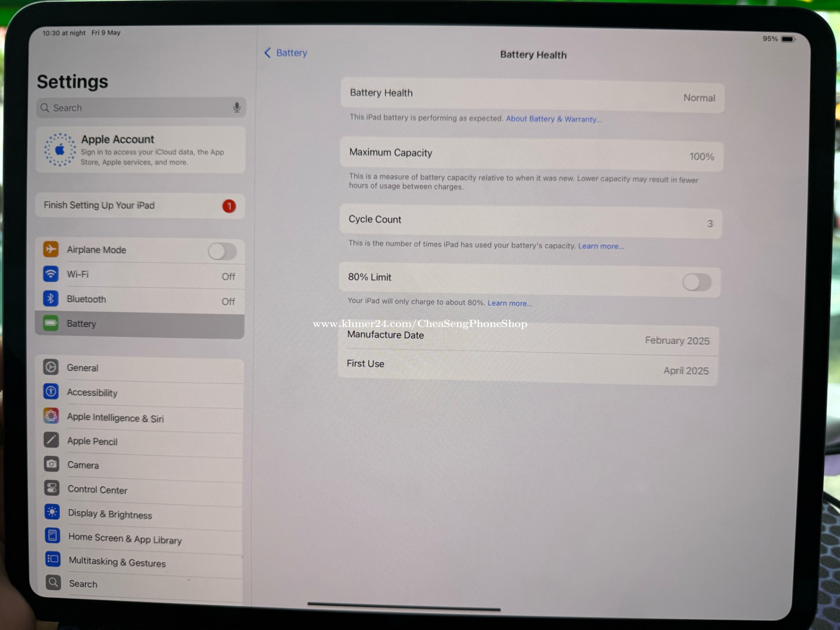Open Learn more under Cycle Count
This screenshot has width=840, height=630.
click(601, 246)
